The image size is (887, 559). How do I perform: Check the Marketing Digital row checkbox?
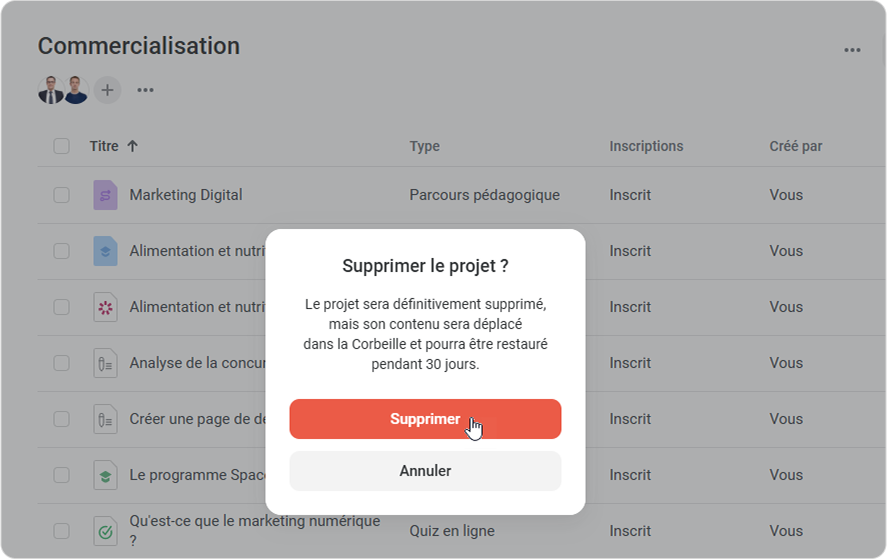pyautogui.click(x=62, y=195)
